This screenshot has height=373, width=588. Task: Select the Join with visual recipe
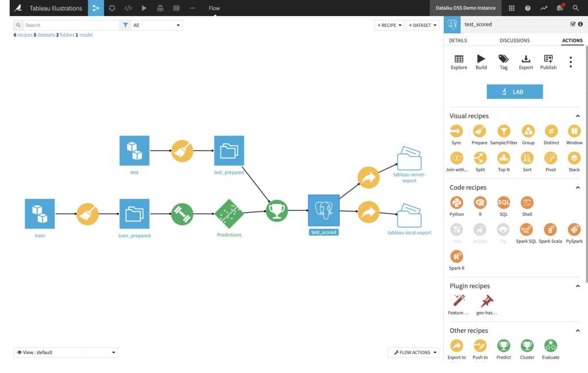[457, 159]
